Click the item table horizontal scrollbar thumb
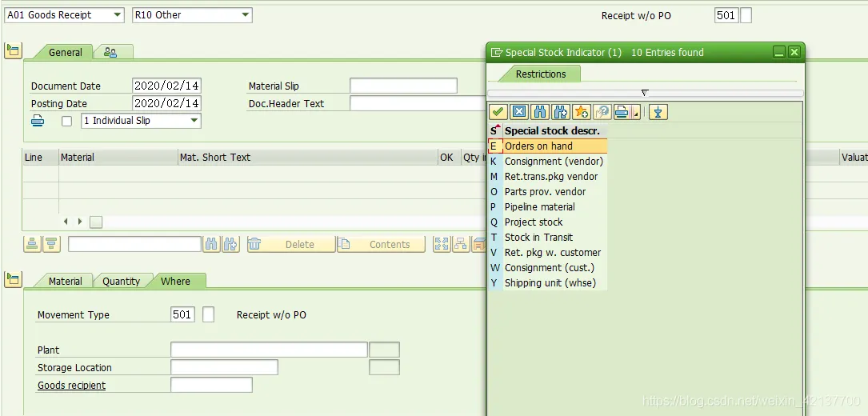Image resolution: width=868 pixels, height=416 pixels. [x=96, y=222]
